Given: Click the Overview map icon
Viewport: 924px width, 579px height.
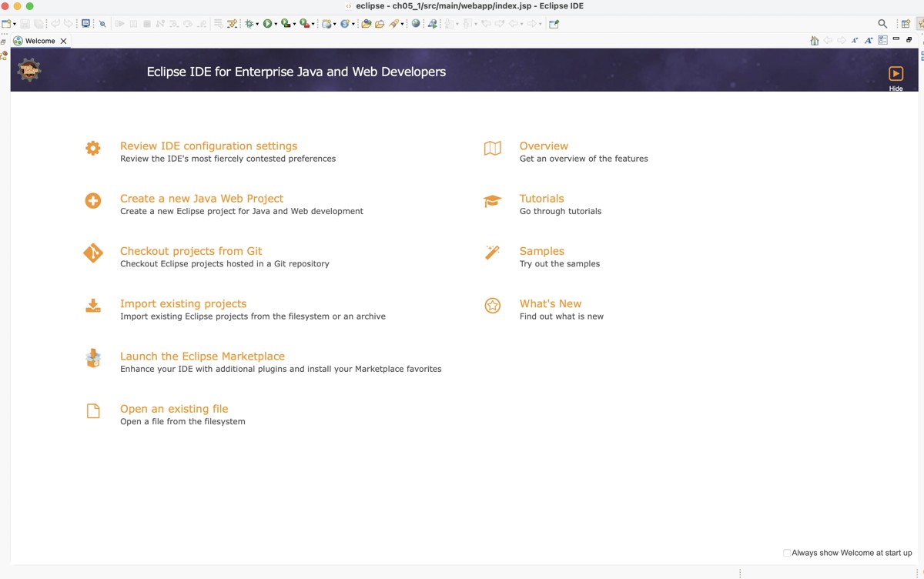Looking at the screenshot, I should click(492, 149).
